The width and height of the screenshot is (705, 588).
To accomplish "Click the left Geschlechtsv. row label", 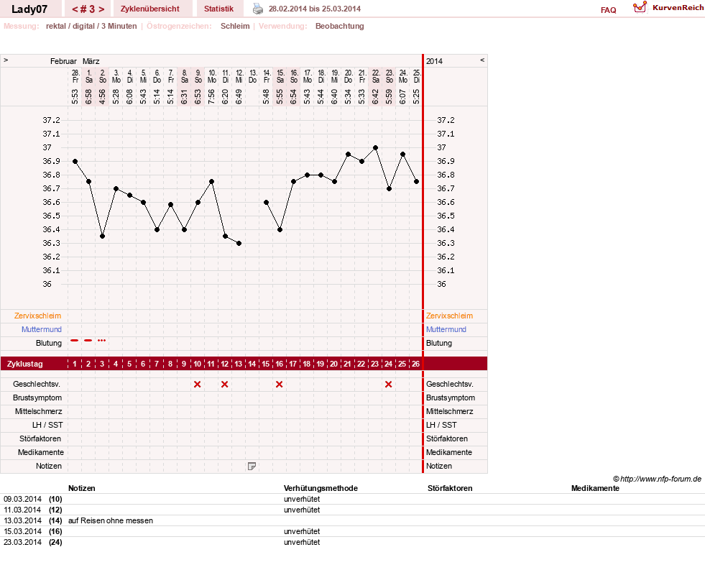I will click(37, 384).
